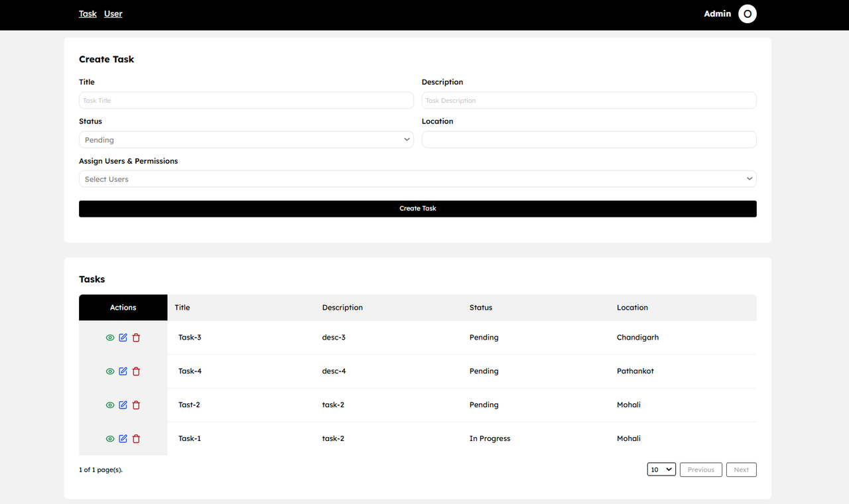Click the Previous pagination button
This screenshot has width=849, height=504.
point(701,470)
